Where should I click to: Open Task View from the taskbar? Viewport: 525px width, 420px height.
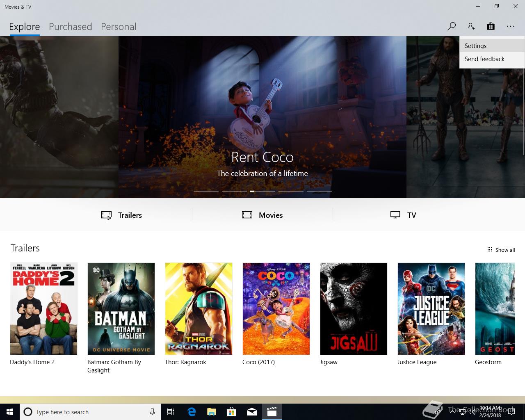pyautogui.click(x=171, y=412)
